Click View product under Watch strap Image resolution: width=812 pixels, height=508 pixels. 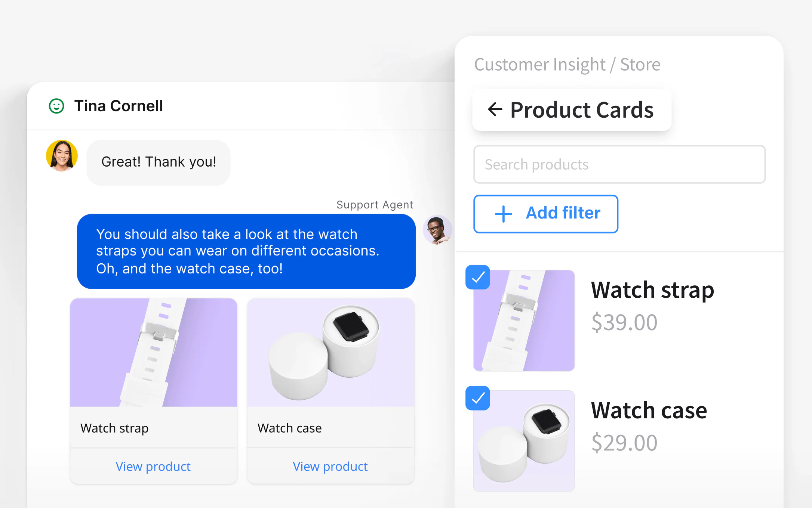click(153, 466)
